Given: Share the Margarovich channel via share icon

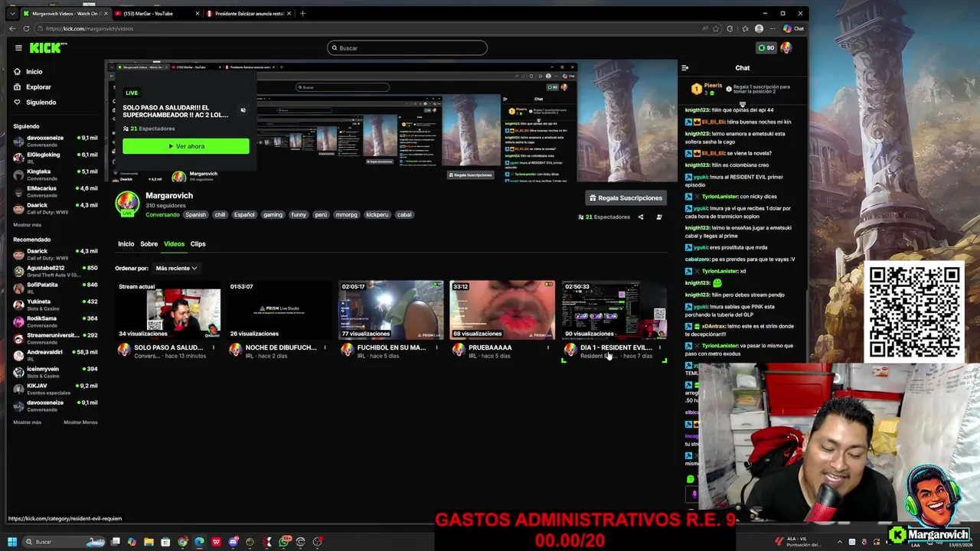Looking at the screenshot, I should coord(641,217).
